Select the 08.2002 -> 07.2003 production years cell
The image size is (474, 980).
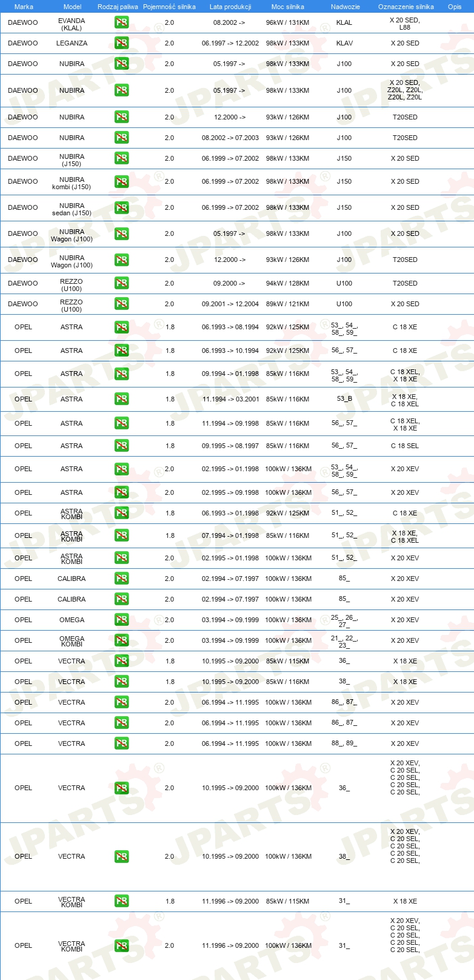pos(230,138)
